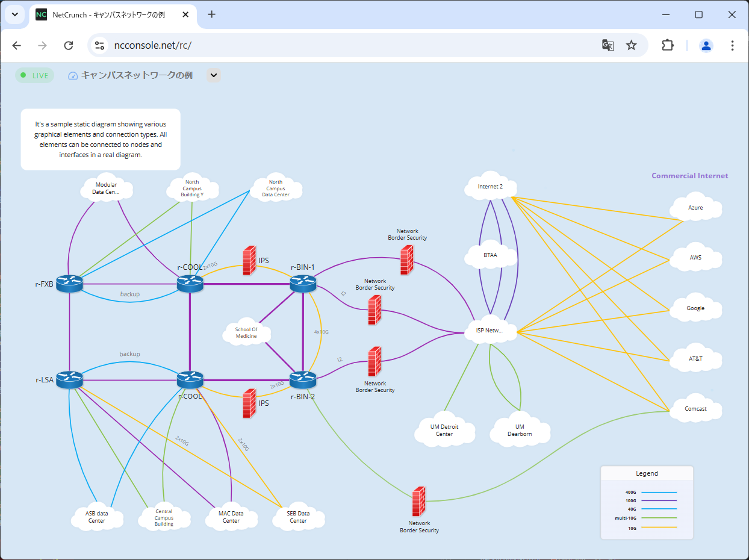Go back to previous page
Screen dimensions: 749x560
pyautogui.click(x=17, y=45)
